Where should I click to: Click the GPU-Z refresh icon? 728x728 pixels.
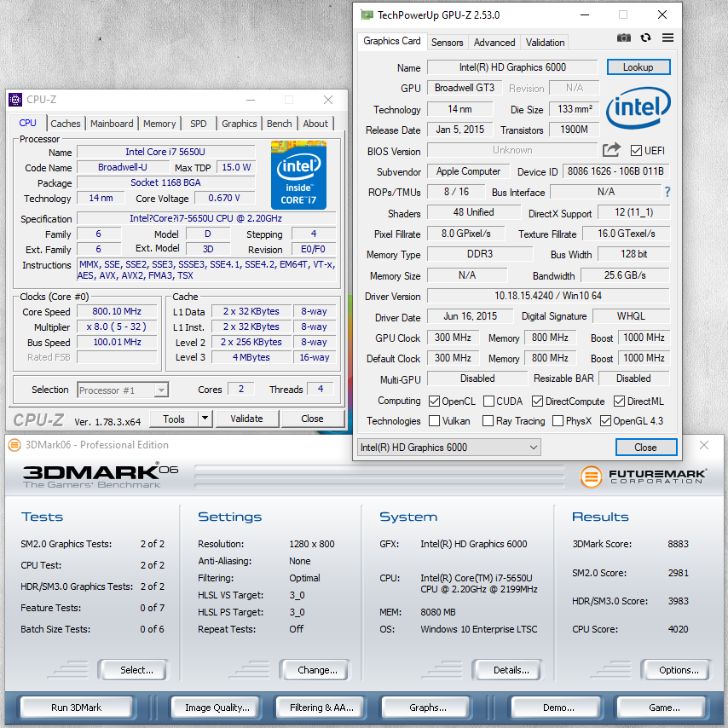coord(646,38)
